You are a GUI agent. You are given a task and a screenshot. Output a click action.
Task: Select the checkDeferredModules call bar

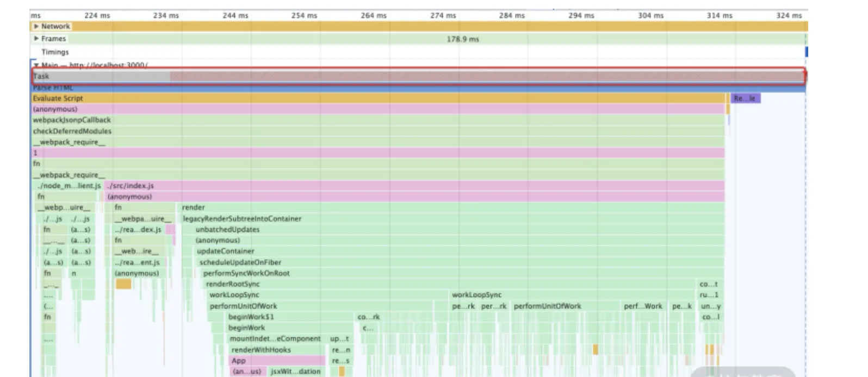click(x=72, y=131)
